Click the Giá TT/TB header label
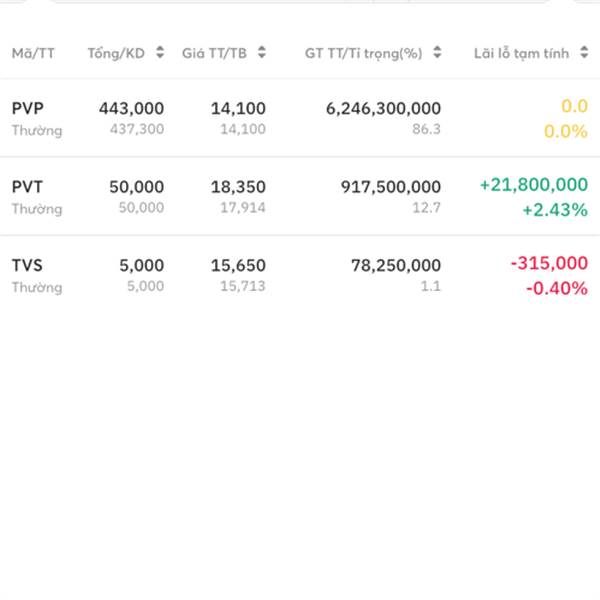The width and height of the screenshot is (600, 600). [x=215, y=53]
